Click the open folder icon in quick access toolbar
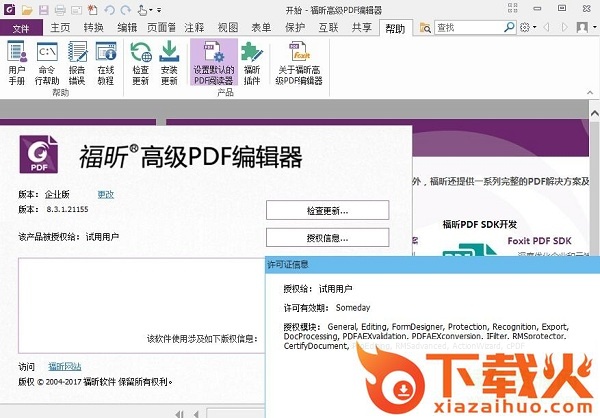The width and height of the screenshot is (600, 418). (27, 10)
